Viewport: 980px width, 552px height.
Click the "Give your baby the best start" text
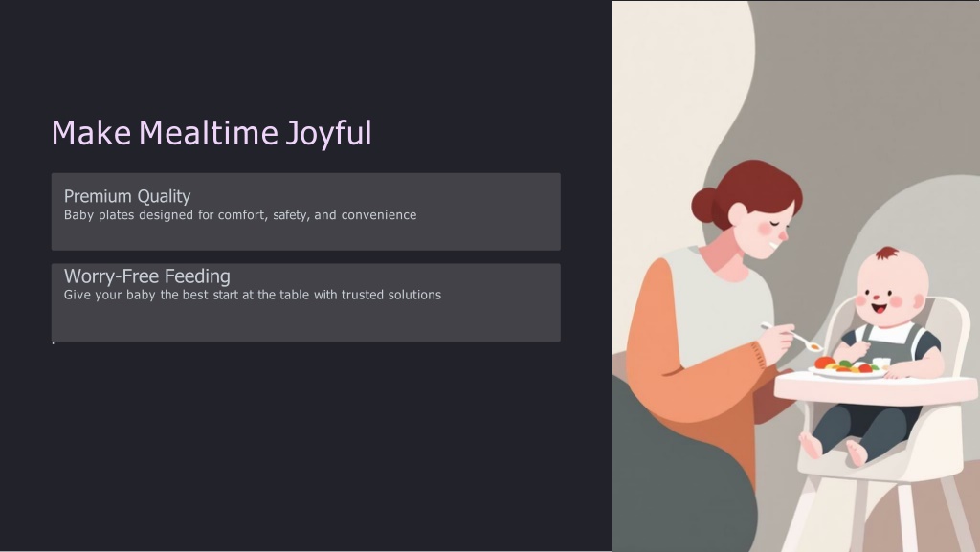[x=252, y=295]
